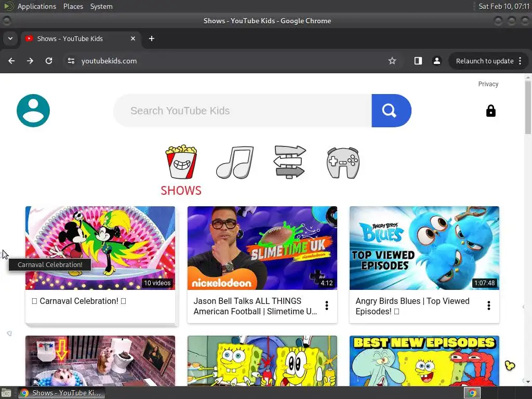Open the Privacy link

[x=488, y=84]
